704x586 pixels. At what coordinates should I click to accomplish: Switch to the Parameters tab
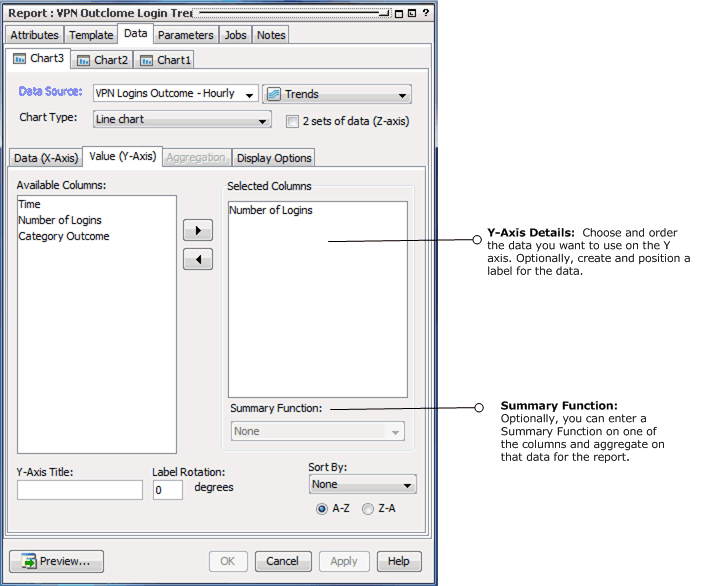pos(186,35)
